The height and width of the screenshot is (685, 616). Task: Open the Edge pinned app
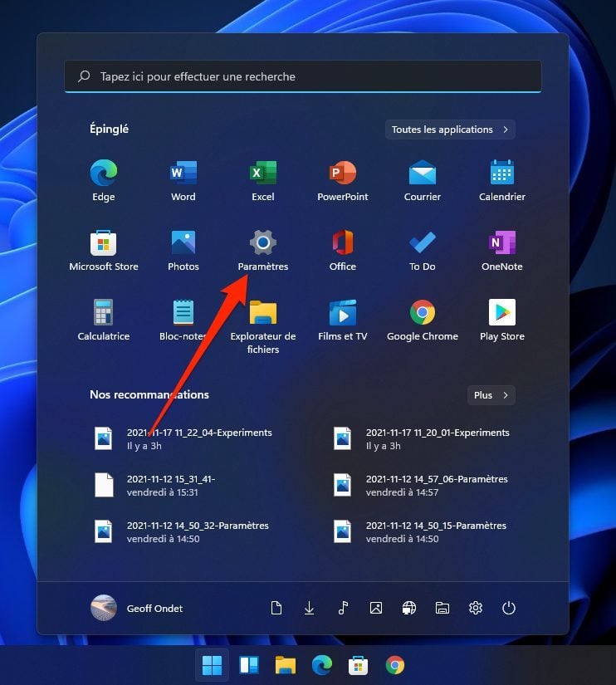click(x=104, y=180)
